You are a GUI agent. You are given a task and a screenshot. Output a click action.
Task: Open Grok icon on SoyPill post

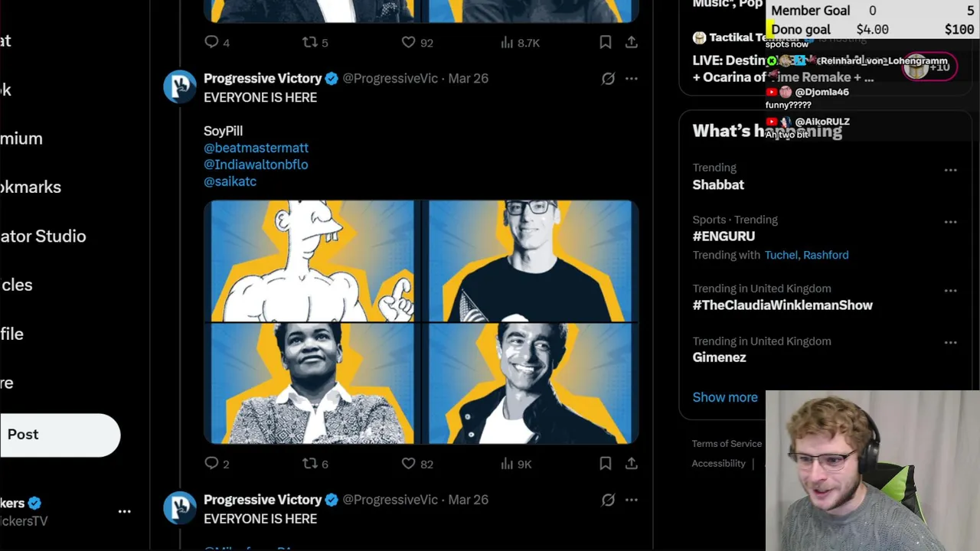click(608, 78)
